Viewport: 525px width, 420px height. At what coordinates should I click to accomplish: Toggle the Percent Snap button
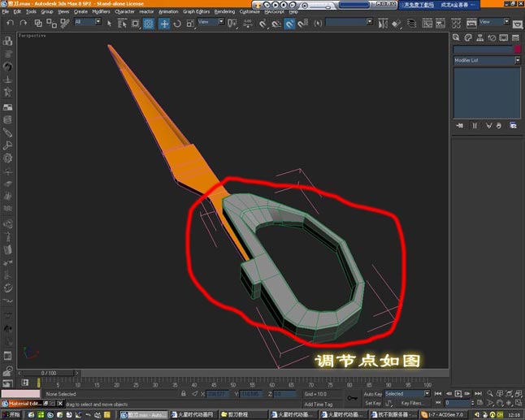pos(289,24)
